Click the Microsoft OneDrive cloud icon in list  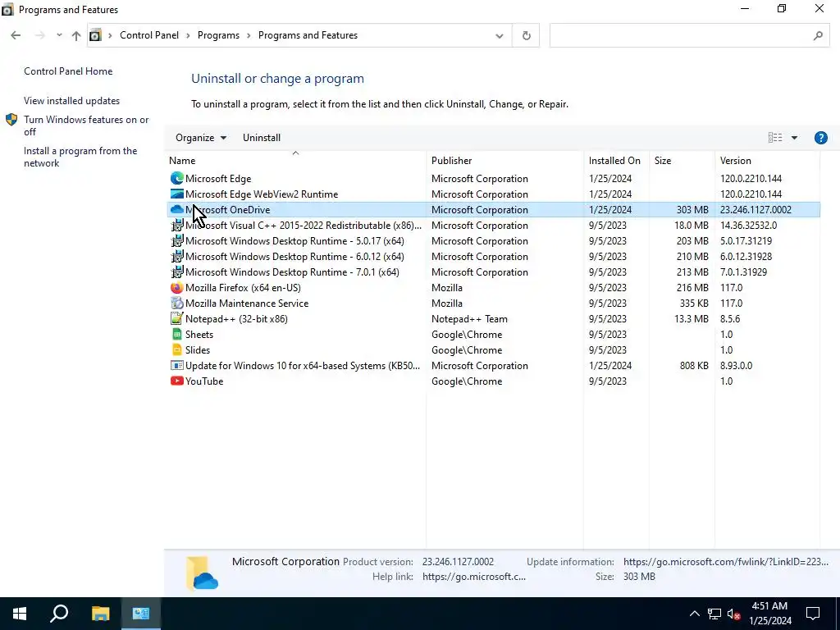[x=177, y=209]
